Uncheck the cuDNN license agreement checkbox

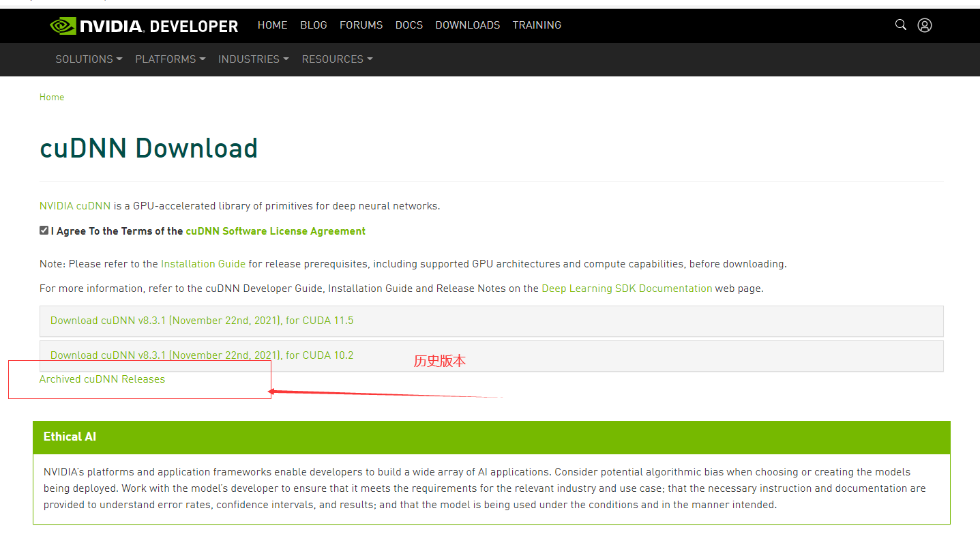coord(44,231)
